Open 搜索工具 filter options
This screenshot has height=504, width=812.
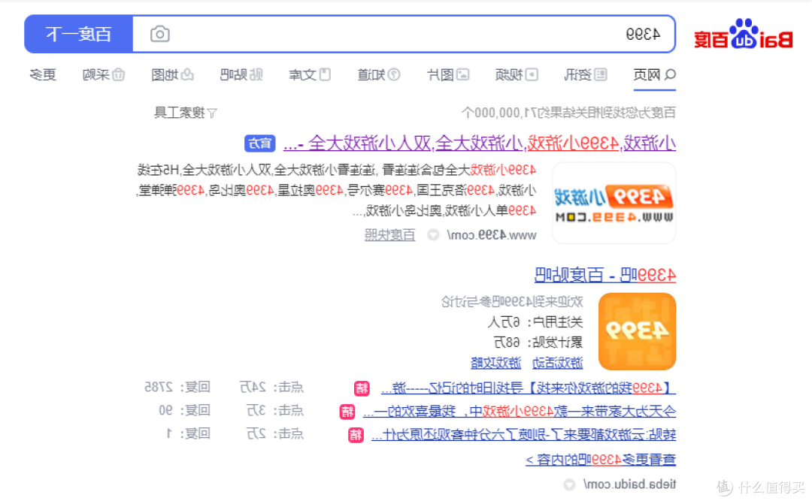pyautogui.click(x=186, y=112)
